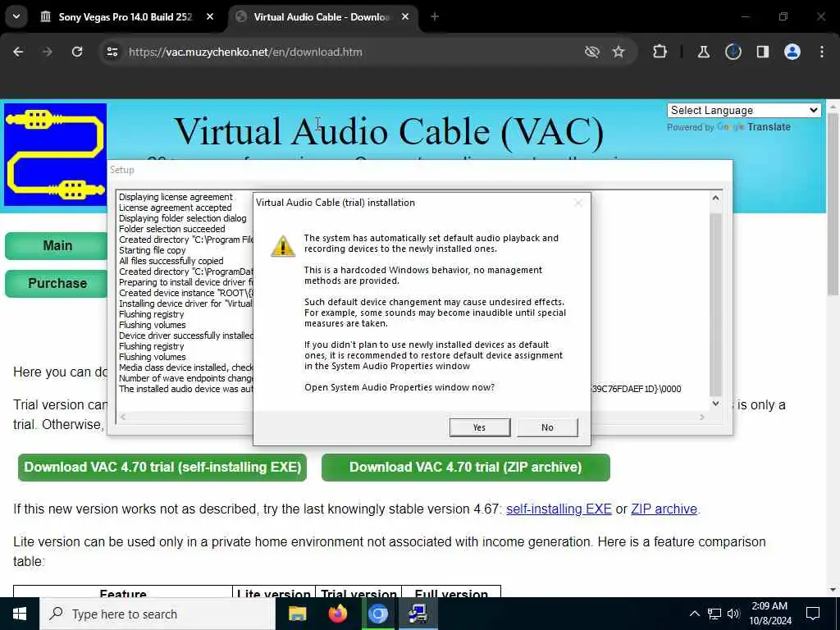The image size is (840, 630).
Task: Click the crossed-out eye tracking icon
Action: [592, 52]
